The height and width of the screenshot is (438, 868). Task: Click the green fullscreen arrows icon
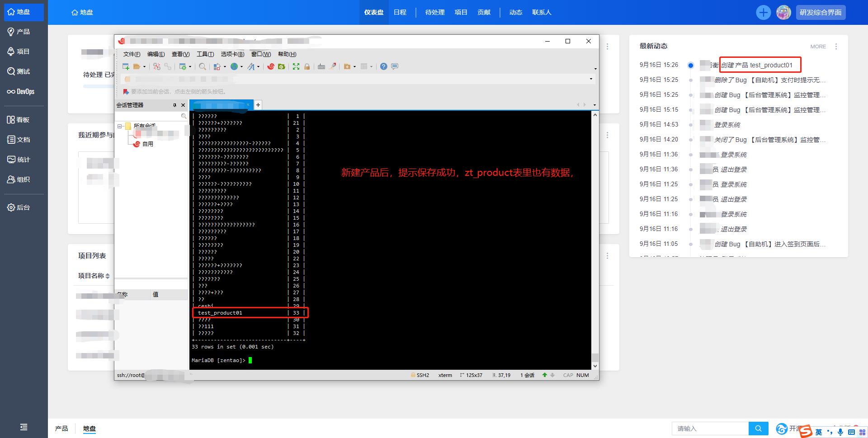[x=296, y=66]
